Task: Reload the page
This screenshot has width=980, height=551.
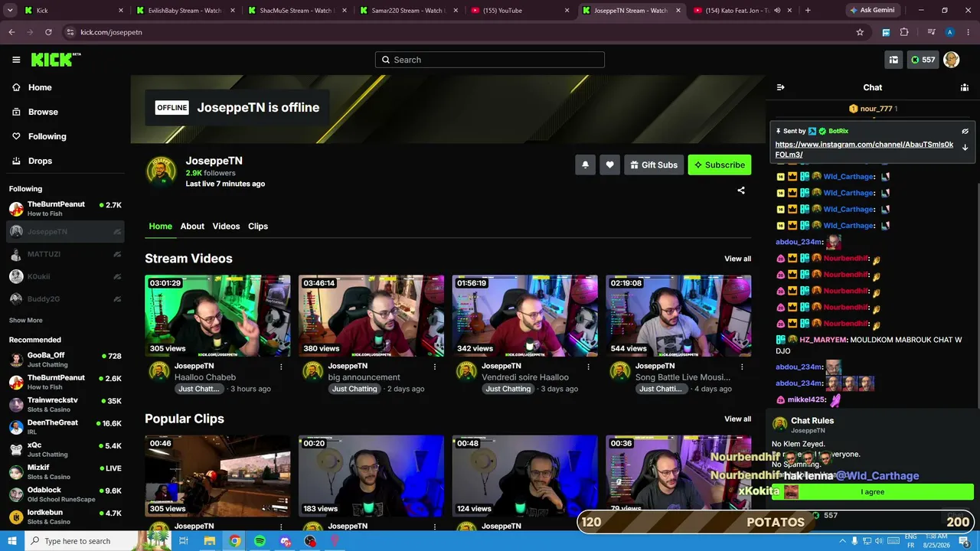Action: [48, 32]
